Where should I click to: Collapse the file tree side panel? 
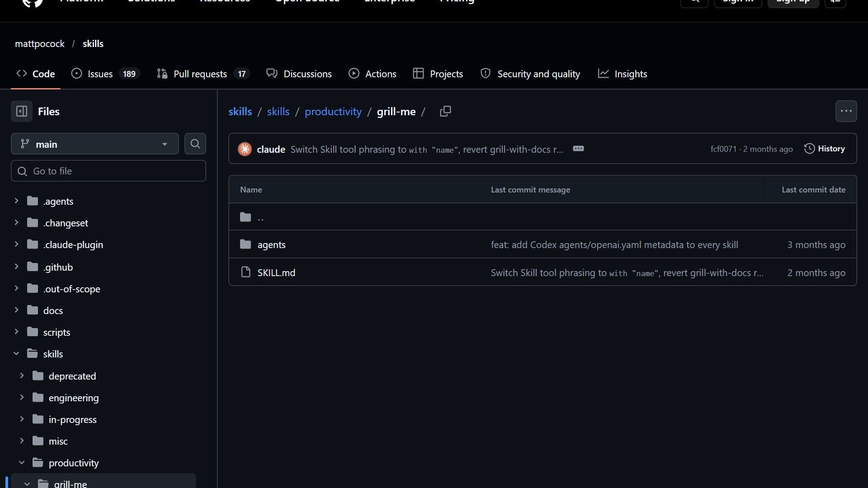tap(21, 111)
